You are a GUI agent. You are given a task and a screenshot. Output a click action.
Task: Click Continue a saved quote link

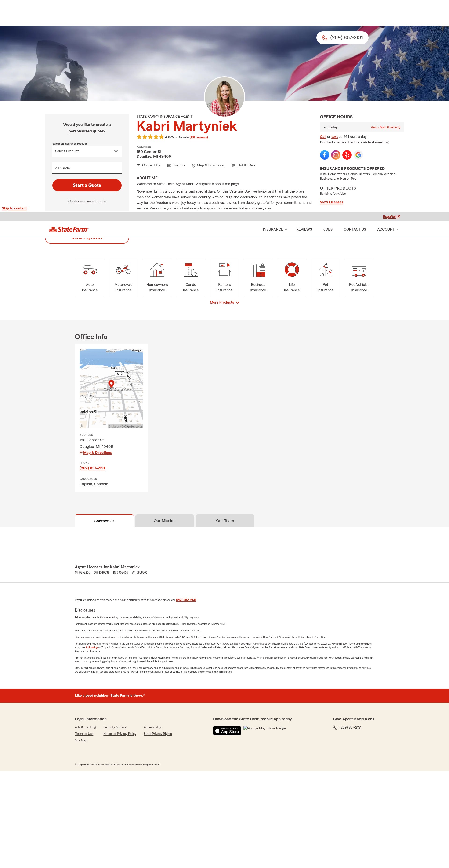pos(87,201)
